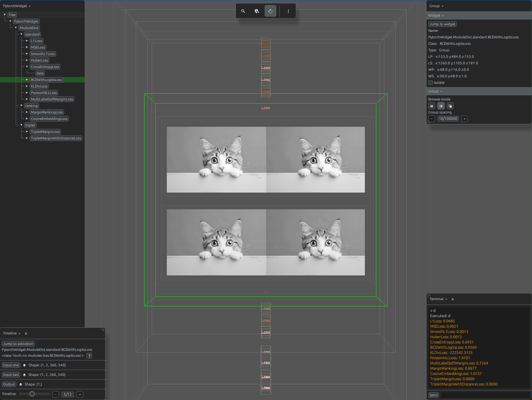
Task: Toggle the auto-rotate icon in the toolbar
Action: point(270,11)
